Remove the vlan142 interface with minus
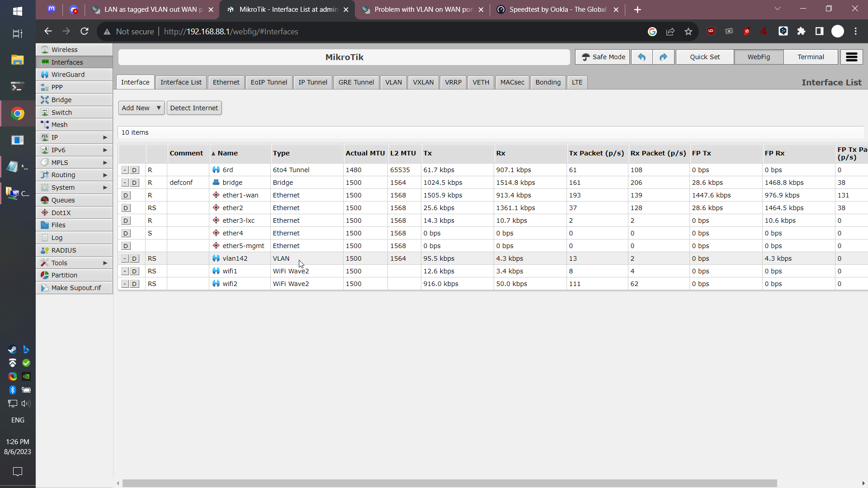This screenshot has height=488, width=868. [x=125, y=258]
